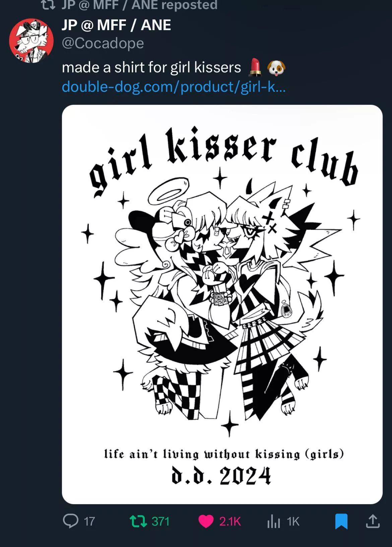392x547 pixels.
Task: Click the repost count 371
Action: click(x=160, y=522)
